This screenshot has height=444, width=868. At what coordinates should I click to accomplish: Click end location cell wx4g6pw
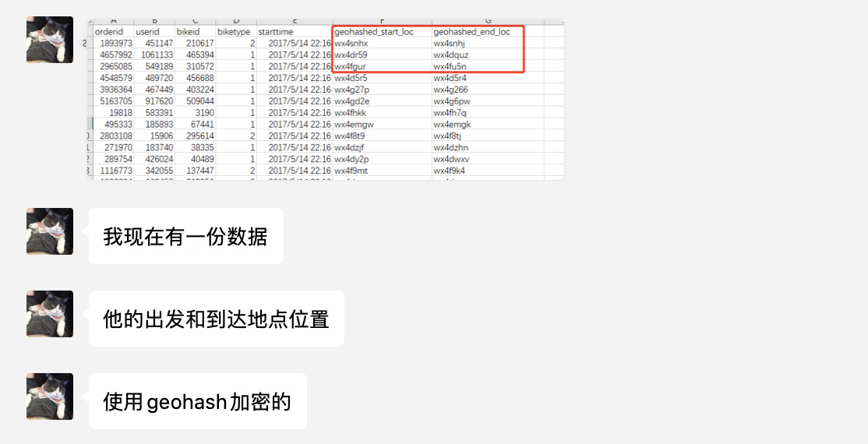coord(488,101)
